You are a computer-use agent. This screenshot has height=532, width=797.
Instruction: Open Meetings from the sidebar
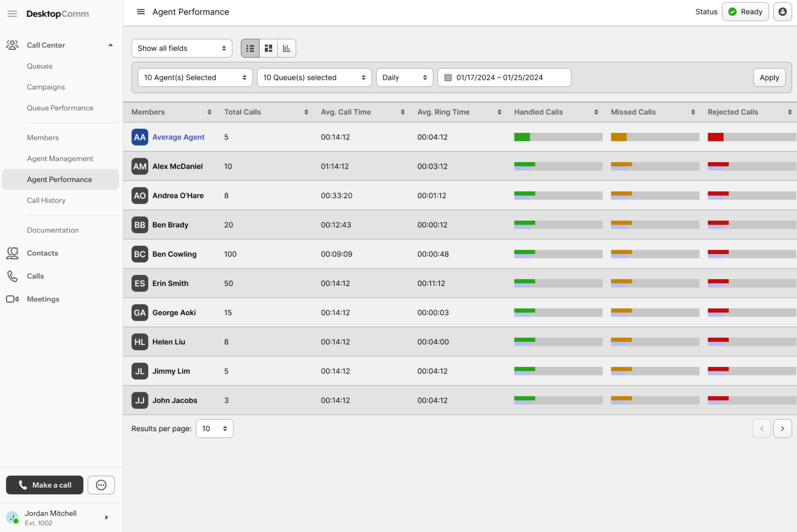(43, 299)
